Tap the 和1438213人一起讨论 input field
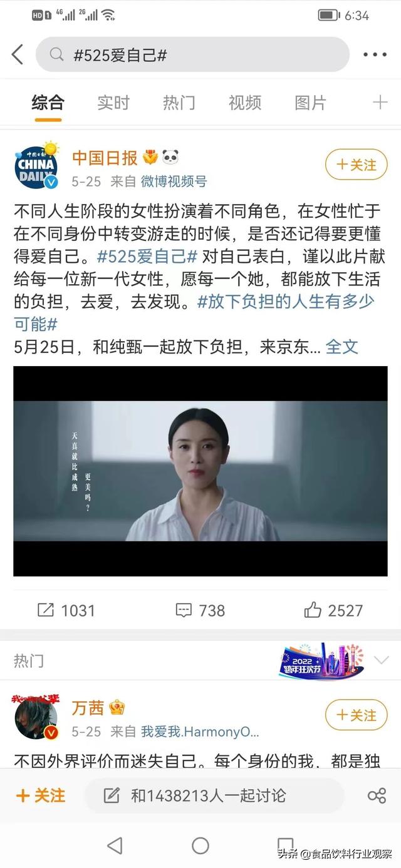 [x=214, y=795]
